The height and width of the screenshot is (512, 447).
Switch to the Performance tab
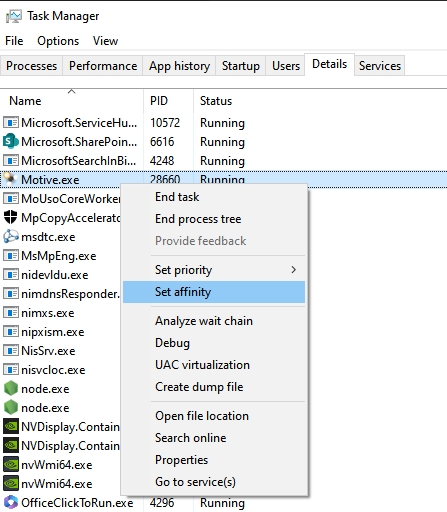103,66
